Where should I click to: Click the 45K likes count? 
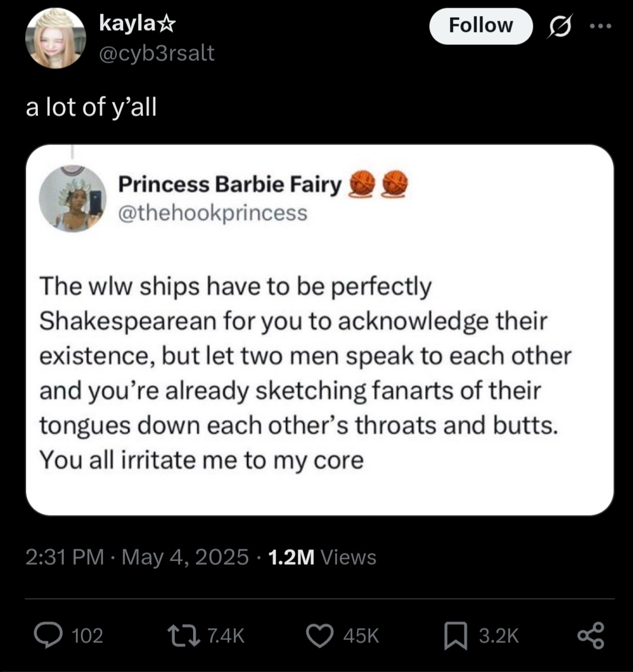coord(361,636)
